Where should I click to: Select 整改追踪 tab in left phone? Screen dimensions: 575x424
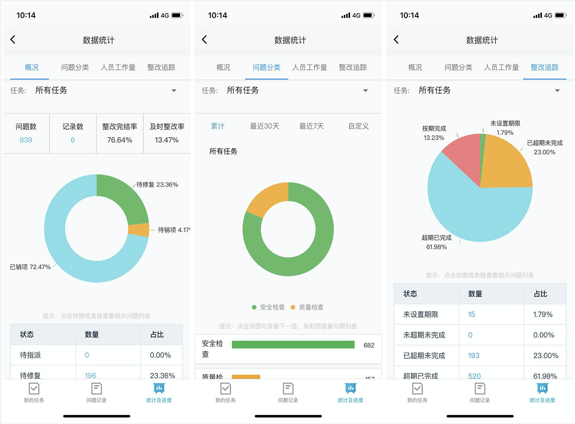(x=161, y=67)
